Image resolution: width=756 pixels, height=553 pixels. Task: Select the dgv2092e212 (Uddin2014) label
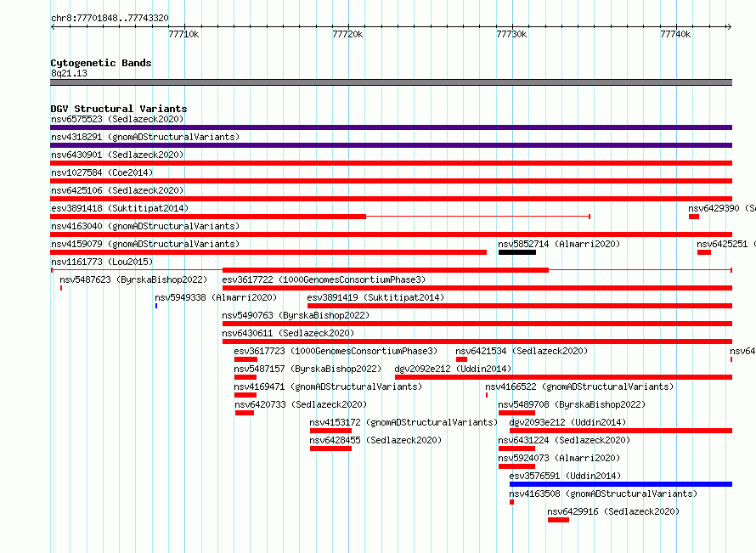453,369
